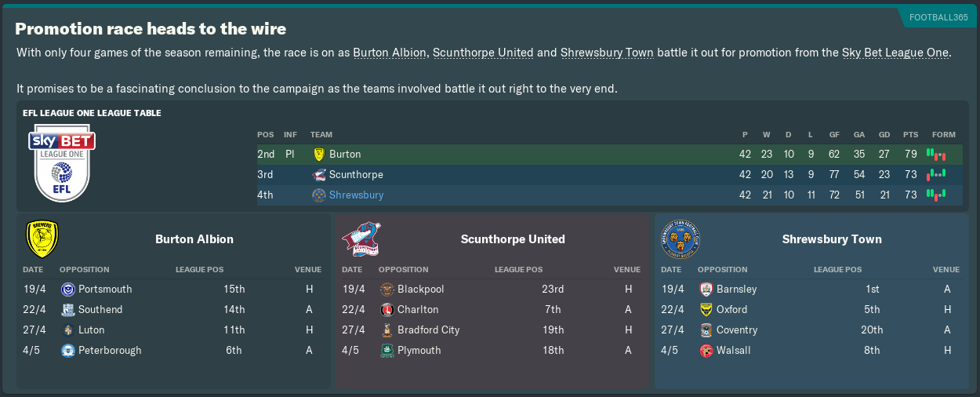Click the Portsmouth club badge icon
This screenshot has height=397, width=980.
click(68, 289)
